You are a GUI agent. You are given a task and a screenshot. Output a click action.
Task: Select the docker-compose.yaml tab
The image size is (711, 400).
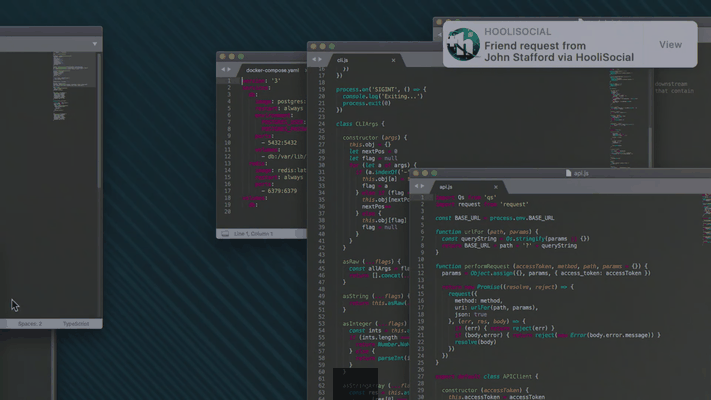(273, 70)
